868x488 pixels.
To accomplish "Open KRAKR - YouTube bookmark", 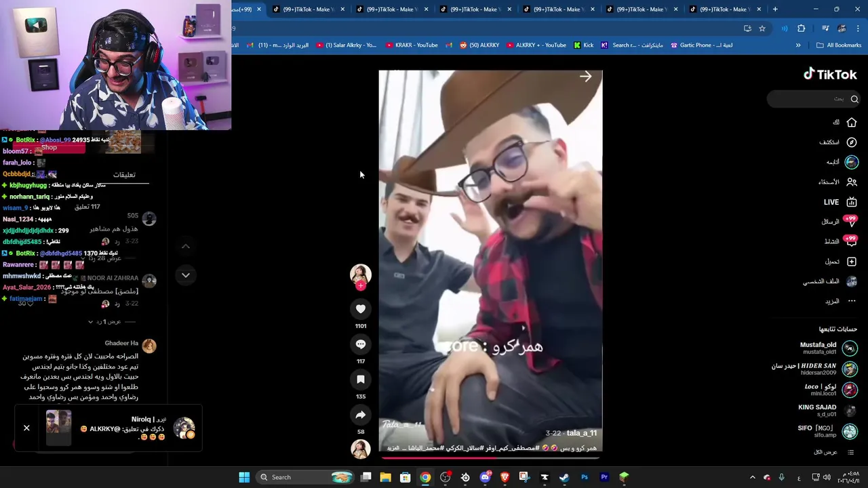I will click(412, 45).
